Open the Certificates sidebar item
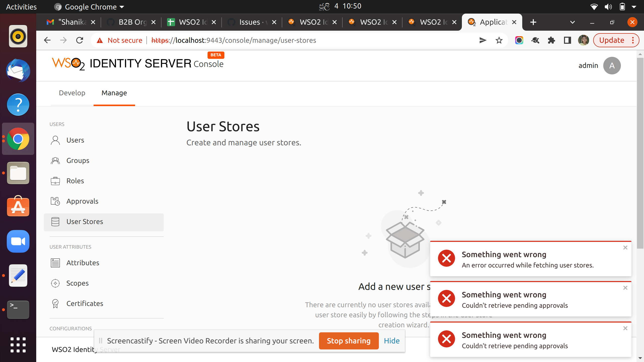The height and width of the screenshot is (362, 644). 85,304
